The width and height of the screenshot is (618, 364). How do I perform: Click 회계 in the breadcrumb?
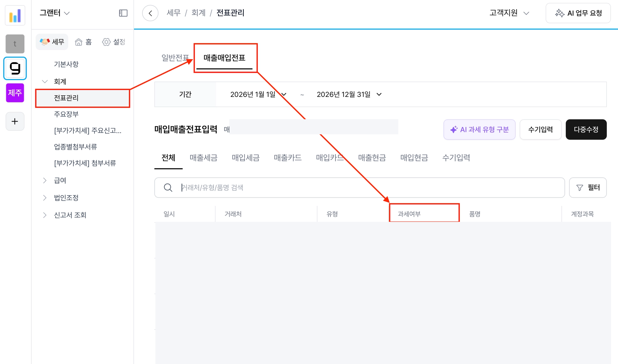198,13
